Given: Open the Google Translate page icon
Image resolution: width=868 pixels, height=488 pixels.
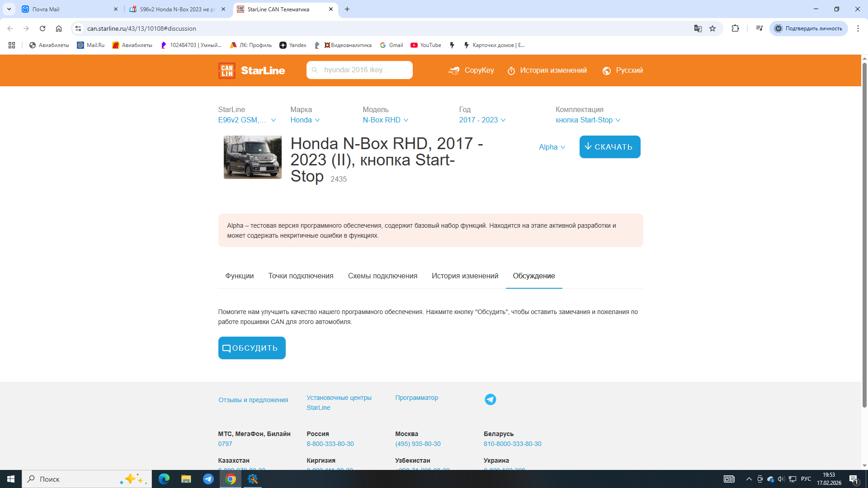Looking at the screenshot, I should [x=698, y=28].
